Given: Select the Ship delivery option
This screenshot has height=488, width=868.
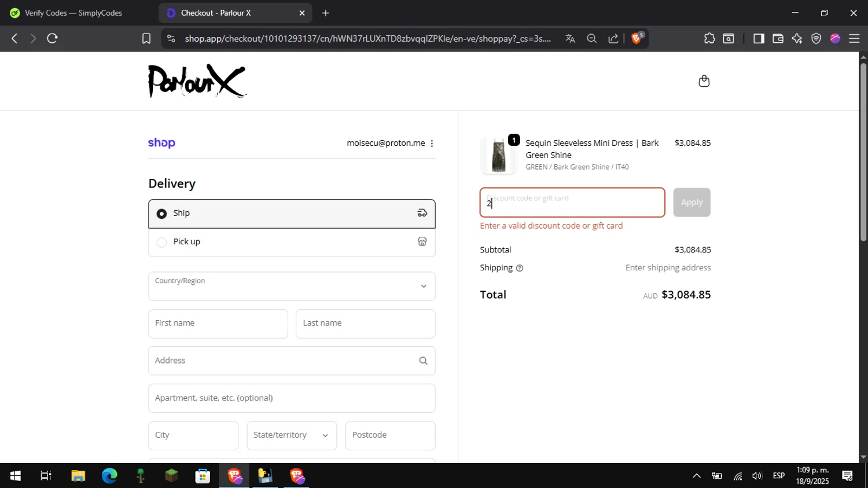Looking at the screenshot, I should coord(292,214).
